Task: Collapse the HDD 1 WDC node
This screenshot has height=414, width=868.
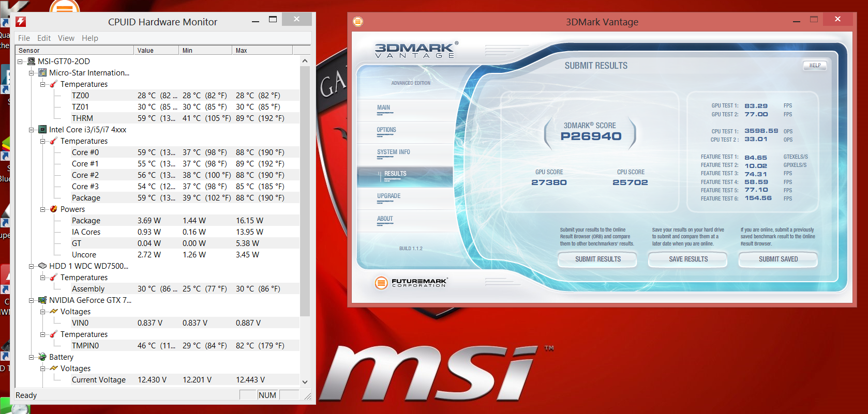Action: coord(32,266)
